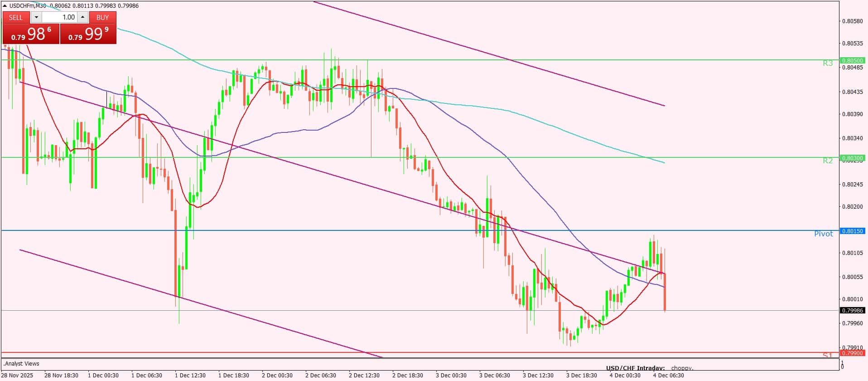This screenshot has width=868, height=381.
Task: Click the 0.80010 price axis value
Action: point(852,299)
